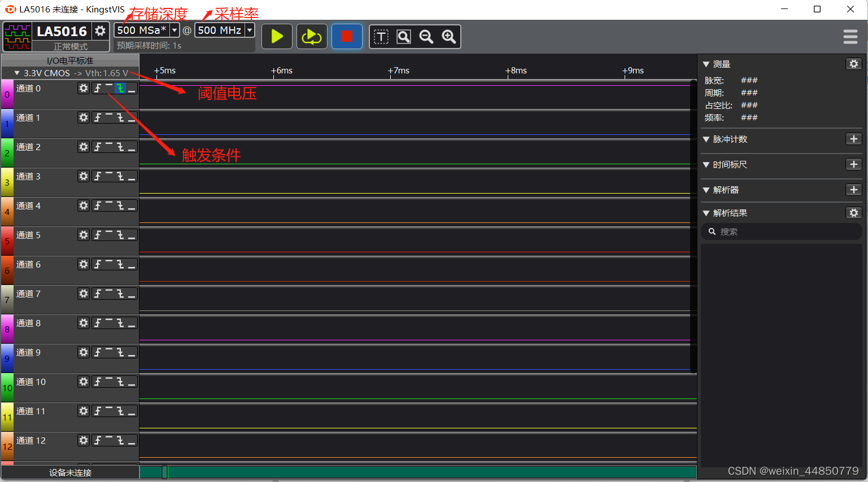This screenshot has height=482, width=868.
Task: Click the +7ms time ruler mark
Action: click(399, 71)
